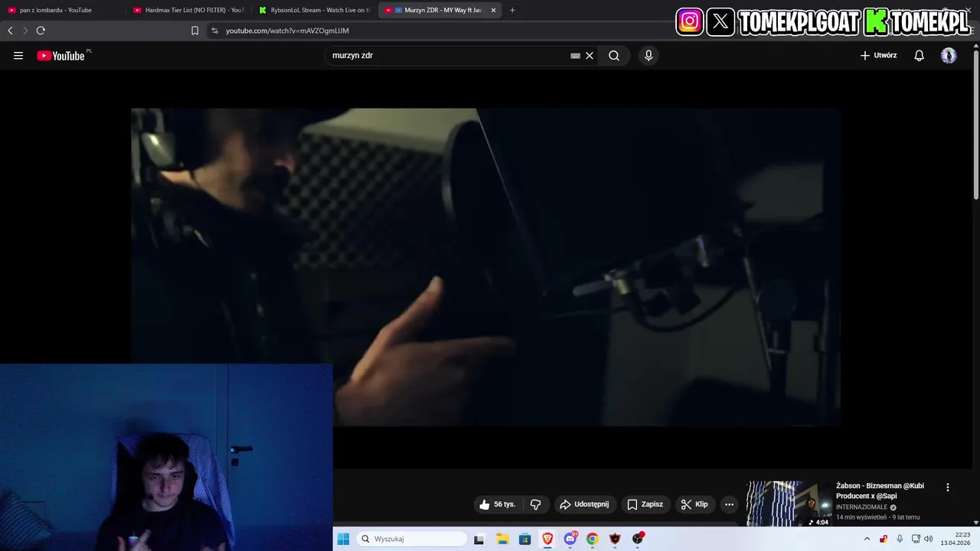Open site settings icon in address bar

214,31
